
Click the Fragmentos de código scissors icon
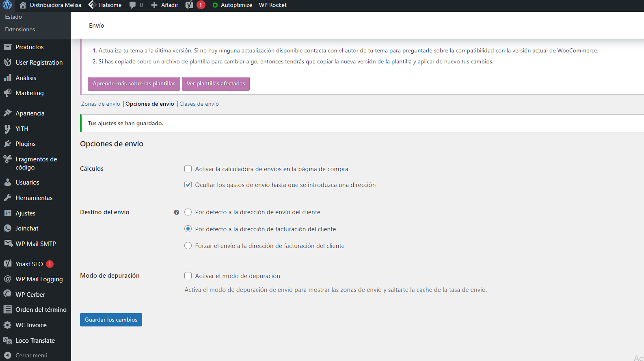pos(8,159)
